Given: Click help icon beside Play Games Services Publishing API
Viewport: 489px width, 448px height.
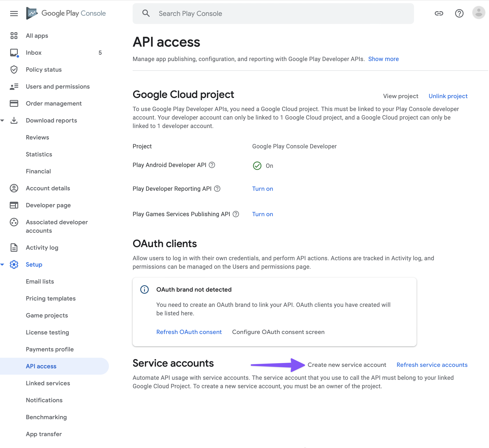Looking at the screenshot, I should tap(236, 214).
